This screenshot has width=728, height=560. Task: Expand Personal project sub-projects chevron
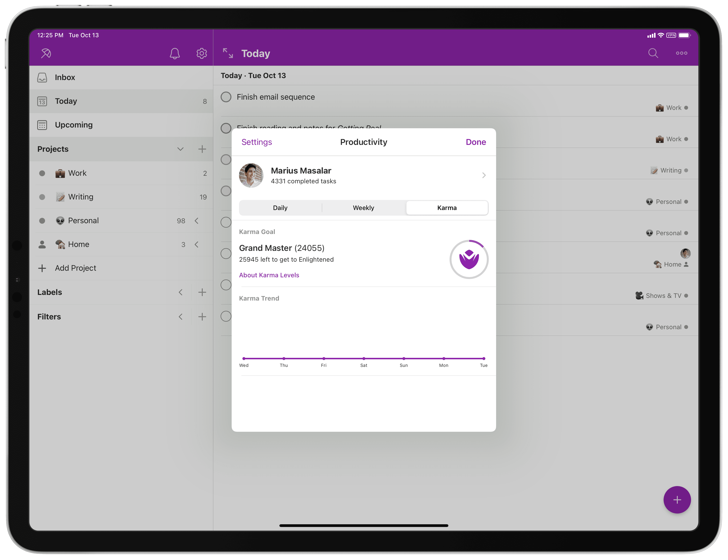point(197,221)
